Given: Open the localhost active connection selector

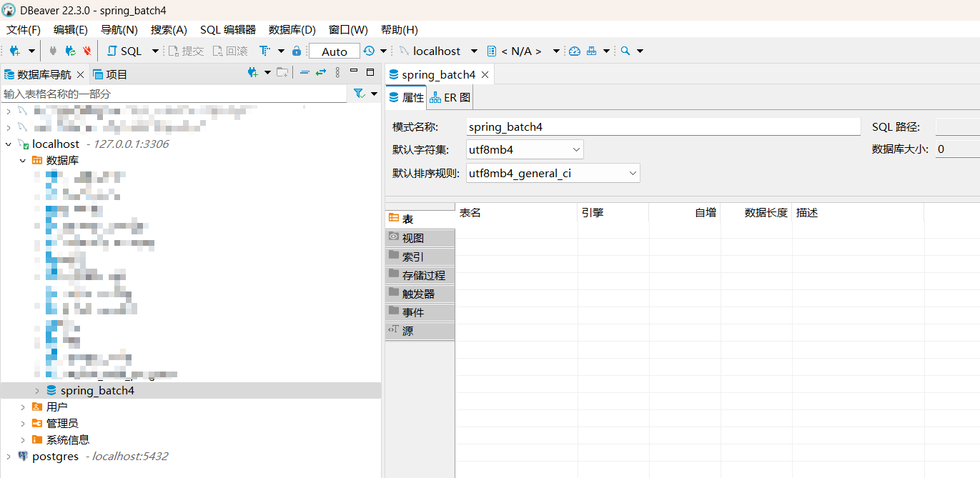Looking at the screenshot, I should pyautogui.click(x=438, y=51).
